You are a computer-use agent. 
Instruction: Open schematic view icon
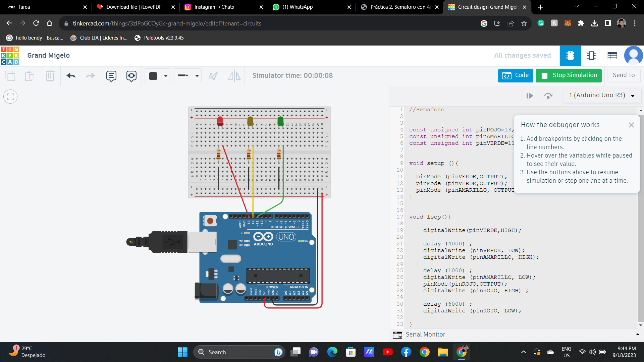[591, 56]
